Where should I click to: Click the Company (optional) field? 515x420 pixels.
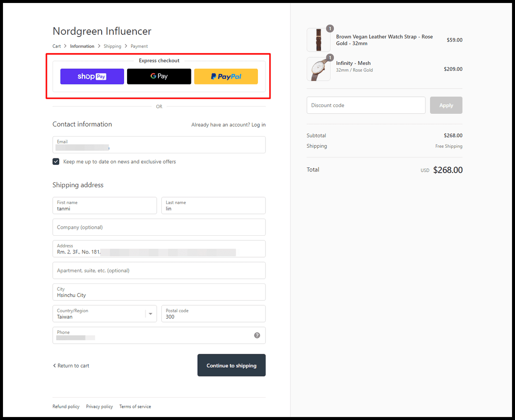tap(159, 227)
